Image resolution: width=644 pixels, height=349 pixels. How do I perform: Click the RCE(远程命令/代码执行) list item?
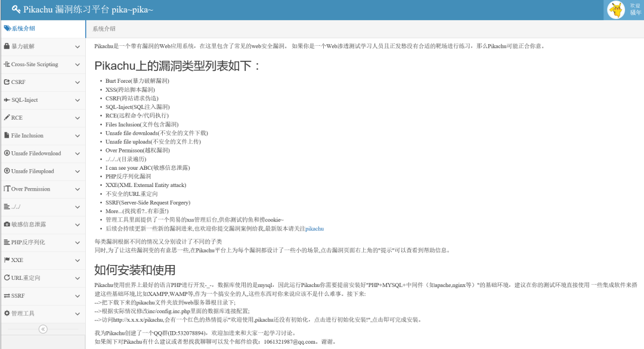click(x=137, y=116)
